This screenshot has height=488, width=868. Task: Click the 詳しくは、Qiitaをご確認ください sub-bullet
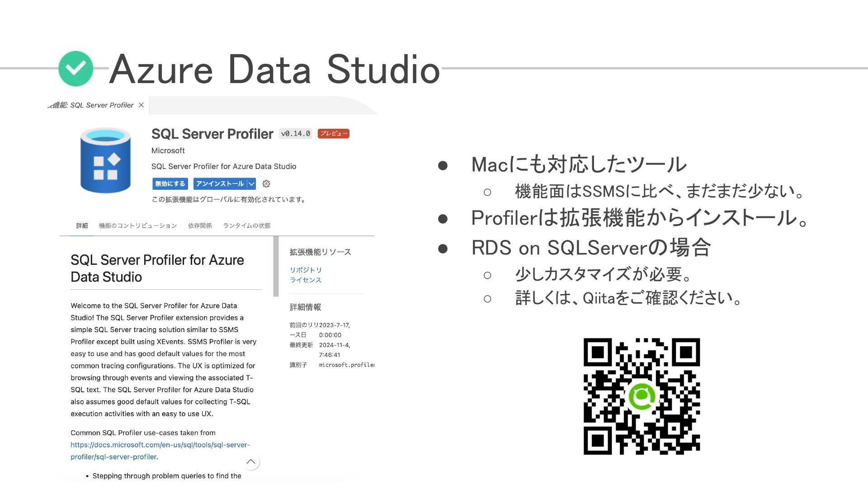click(629, 298)
